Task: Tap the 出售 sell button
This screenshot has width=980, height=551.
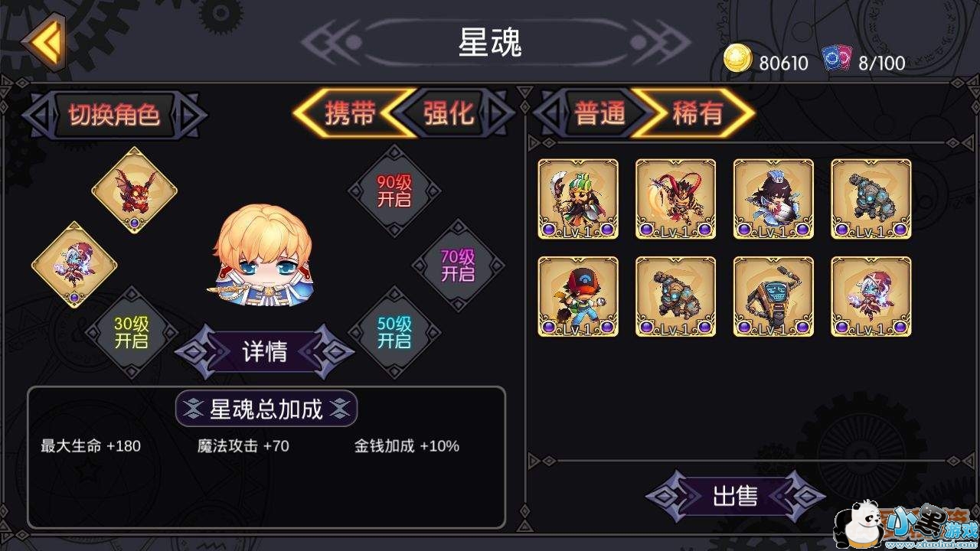Action: pos(735,496)
